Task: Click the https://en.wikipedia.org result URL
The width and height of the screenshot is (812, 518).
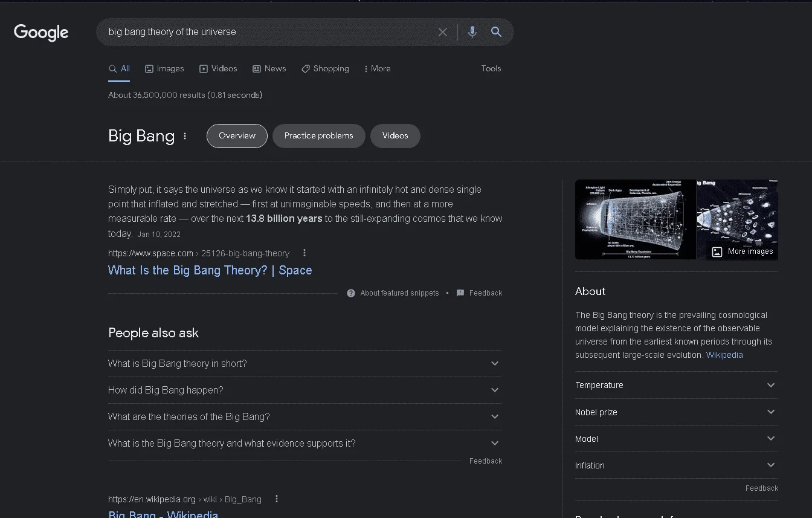Action: pos(152,499)
